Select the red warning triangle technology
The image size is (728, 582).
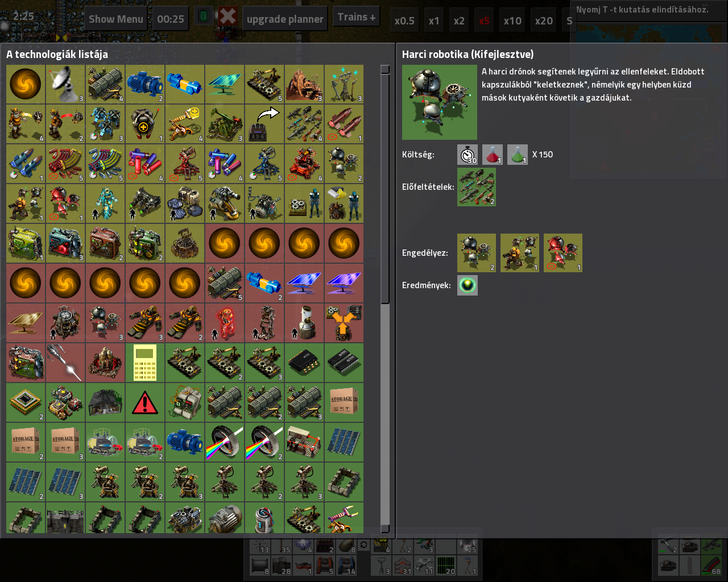pos(145,402)
